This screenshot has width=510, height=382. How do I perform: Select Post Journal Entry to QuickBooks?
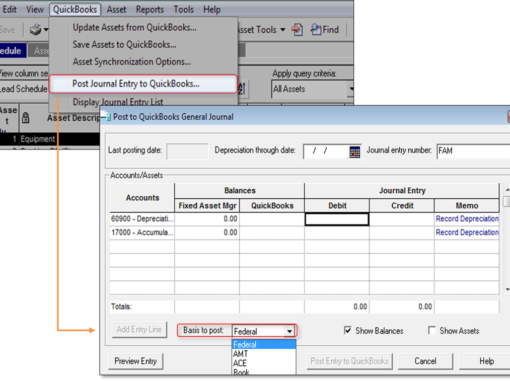[x=143, y=84]
